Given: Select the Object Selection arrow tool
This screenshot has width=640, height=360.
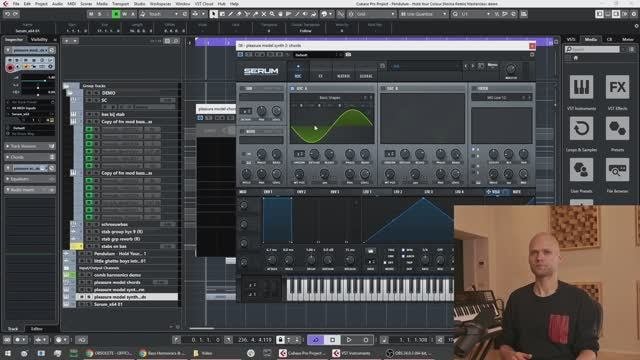Looking at the screenshot, I should pos(213,14).
